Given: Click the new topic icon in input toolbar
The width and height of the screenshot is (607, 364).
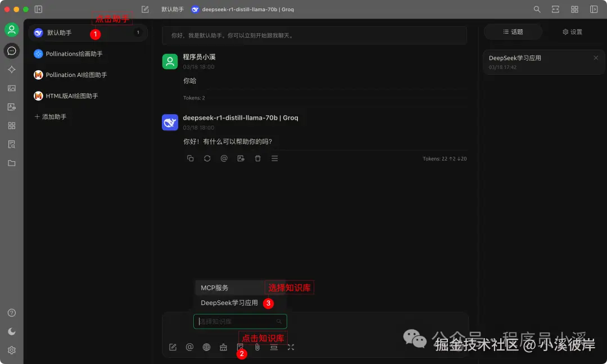Looking at the screenshot, I should 173,347.
